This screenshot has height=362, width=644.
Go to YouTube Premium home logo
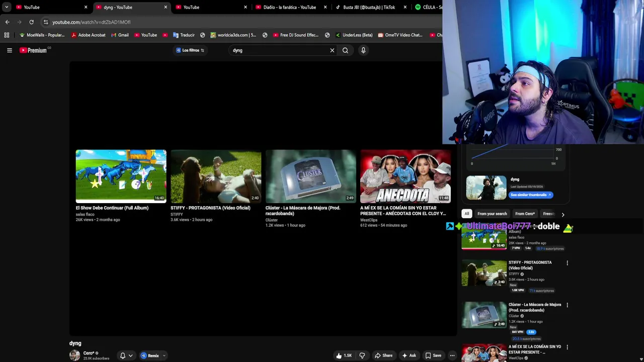click(34, 50)
